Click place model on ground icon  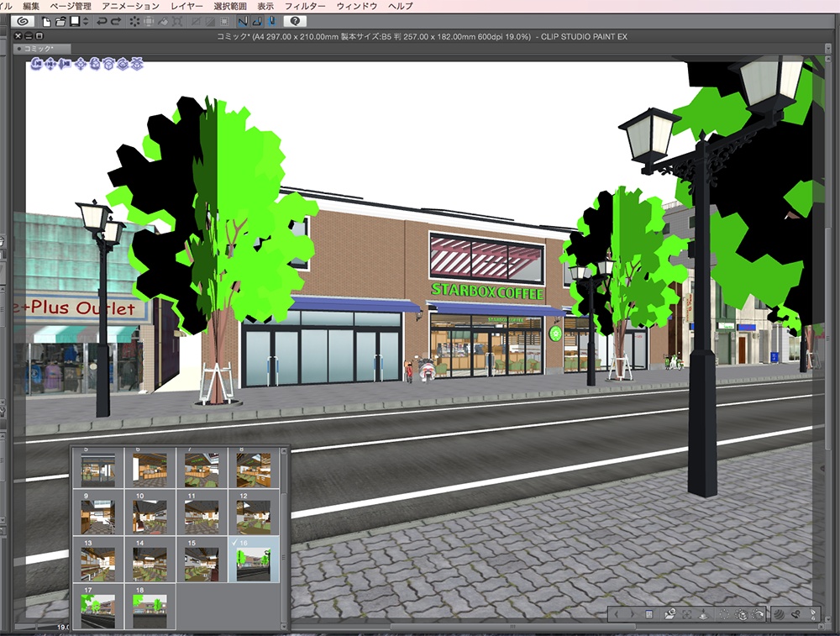704,614
